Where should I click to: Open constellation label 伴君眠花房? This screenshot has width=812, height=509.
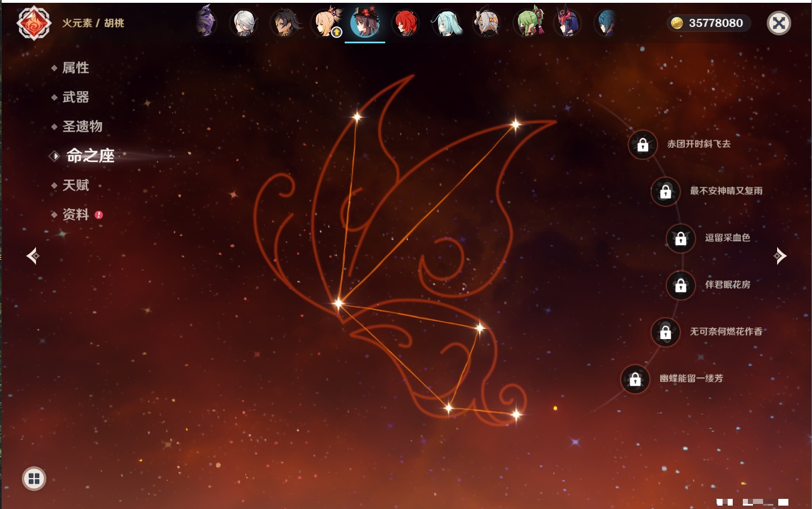click(x=728, y=285)
